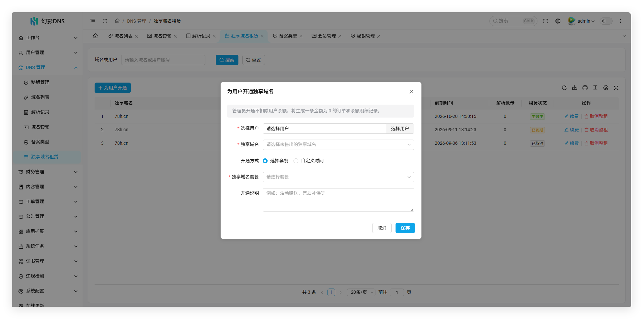Screen dimensions: 644x319
Task: Refresh the table with toolbar refresh icon
Action: tap(564, 88)
